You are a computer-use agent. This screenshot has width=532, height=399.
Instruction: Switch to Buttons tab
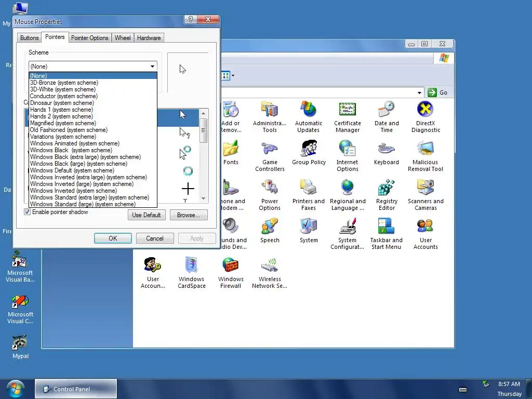pos(30,37)
